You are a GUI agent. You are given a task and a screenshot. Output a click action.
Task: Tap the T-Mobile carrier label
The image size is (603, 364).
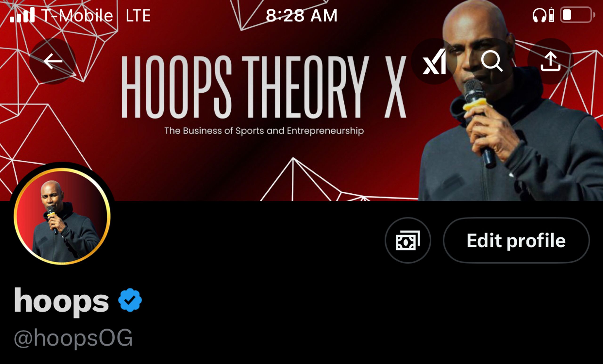tap(77, 15)
